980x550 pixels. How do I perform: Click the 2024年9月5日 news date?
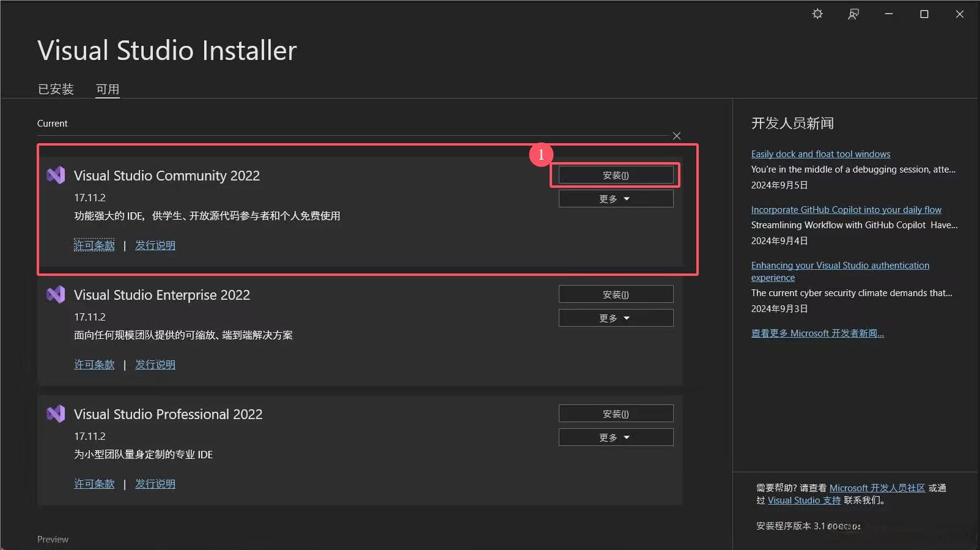(x=779, y=185)
